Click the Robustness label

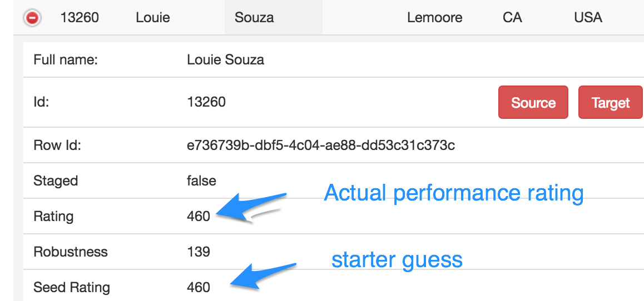coord(70,252)
